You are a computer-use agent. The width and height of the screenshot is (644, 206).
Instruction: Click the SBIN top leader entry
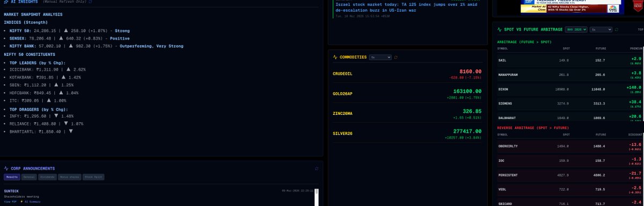(x=42, y=85)
